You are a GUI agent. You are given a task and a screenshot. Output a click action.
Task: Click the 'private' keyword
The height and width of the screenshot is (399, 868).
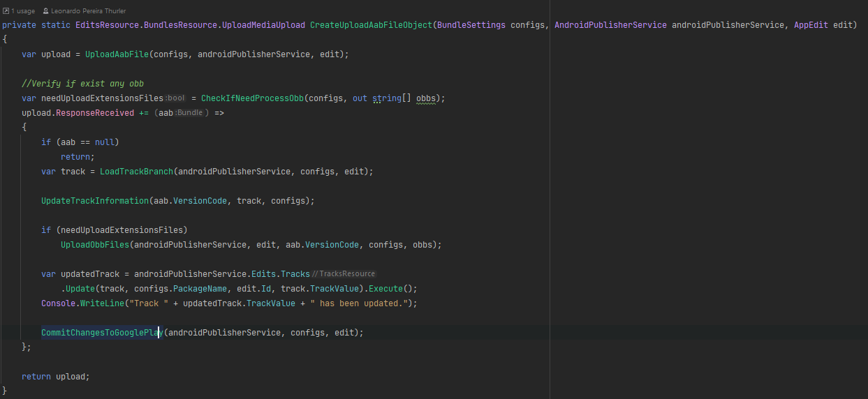(x=19, y=25)
